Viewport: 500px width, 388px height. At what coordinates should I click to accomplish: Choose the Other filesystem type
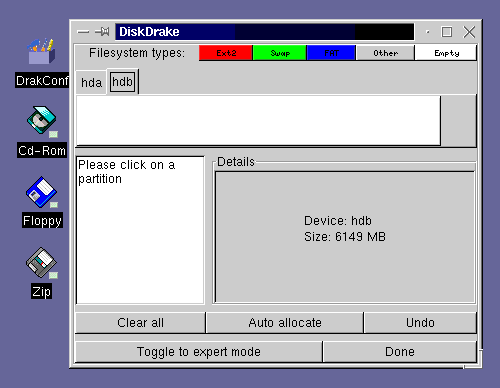point(385,53)
